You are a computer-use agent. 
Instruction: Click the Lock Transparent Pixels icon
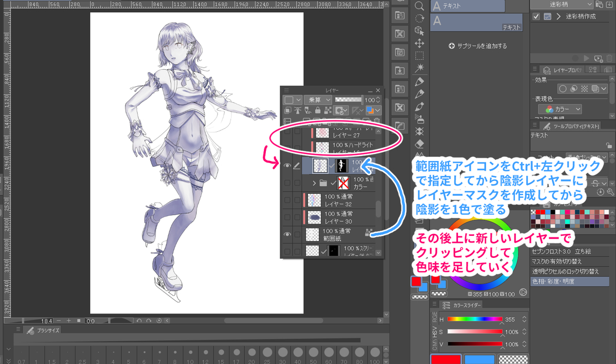point(328,110)
